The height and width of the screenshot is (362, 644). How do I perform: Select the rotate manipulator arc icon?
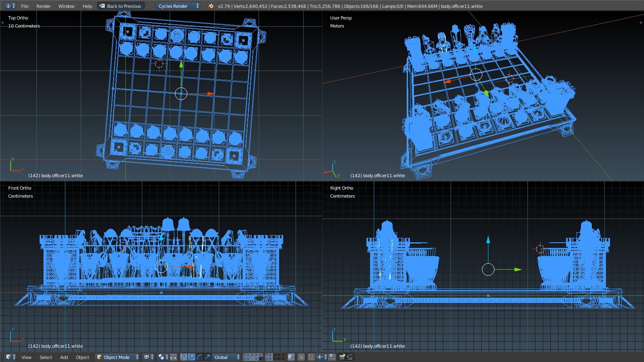200,357
